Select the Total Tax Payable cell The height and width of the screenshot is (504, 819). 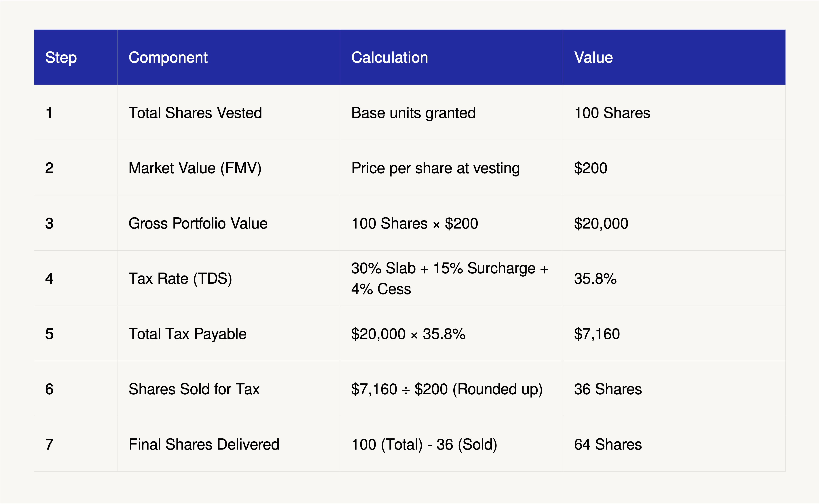tap(229, 334)
